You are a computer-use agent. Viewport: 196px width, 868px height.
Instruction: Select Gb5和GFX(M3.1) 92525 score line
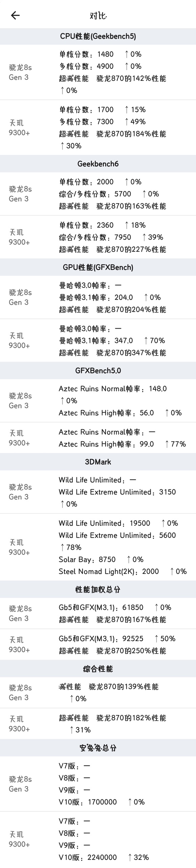click(117, 638)
